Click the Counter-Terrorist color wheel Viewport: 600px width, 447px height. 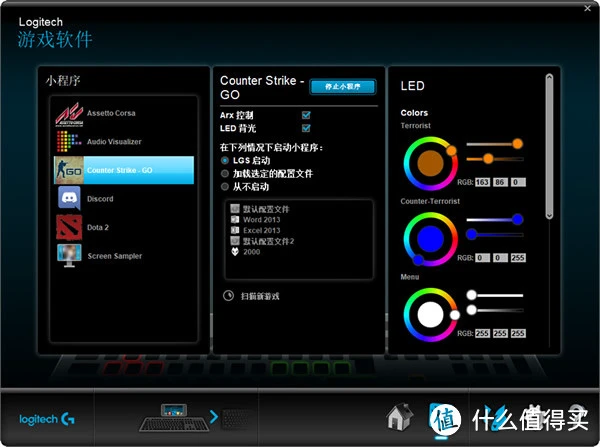[430, 239]
